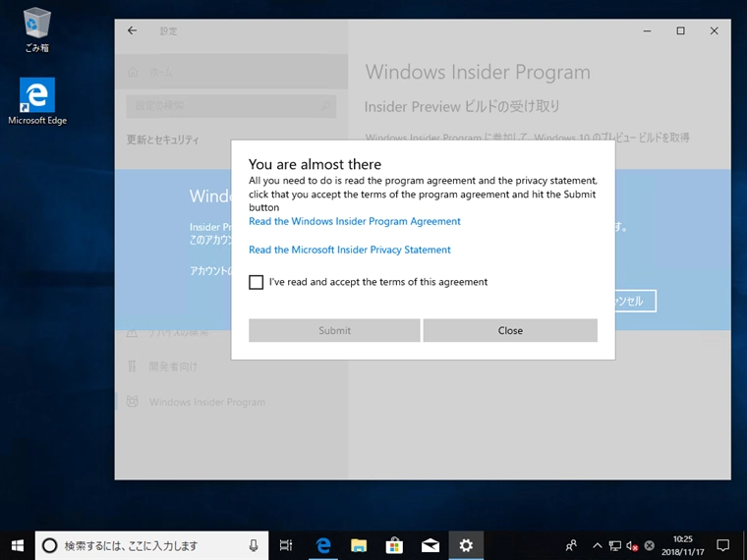Click the Settings search field
This screenshot has width=747, height=560.
tap(231, 106)
